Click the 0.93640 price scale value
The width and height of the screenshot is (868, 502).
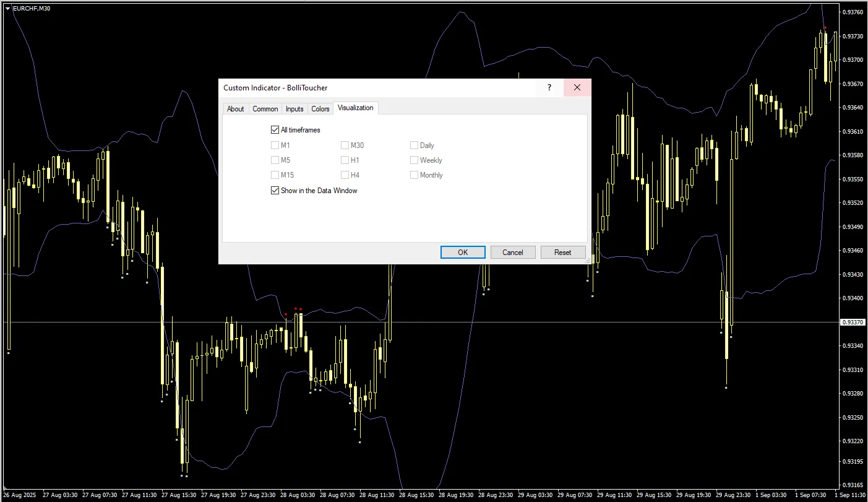point(853,108)
